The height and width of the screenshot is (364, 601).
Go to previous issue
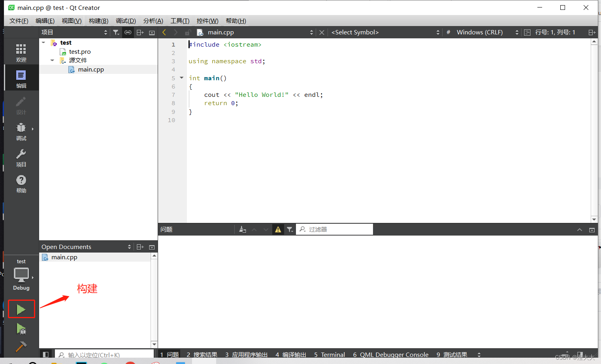[254, 230]
